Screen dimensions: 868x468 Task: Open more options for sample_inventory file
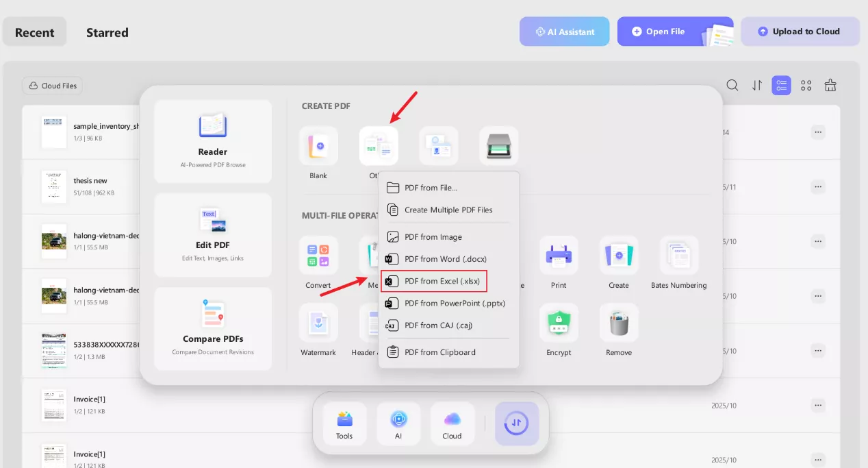pyautogui.click(x=818, y=132)
